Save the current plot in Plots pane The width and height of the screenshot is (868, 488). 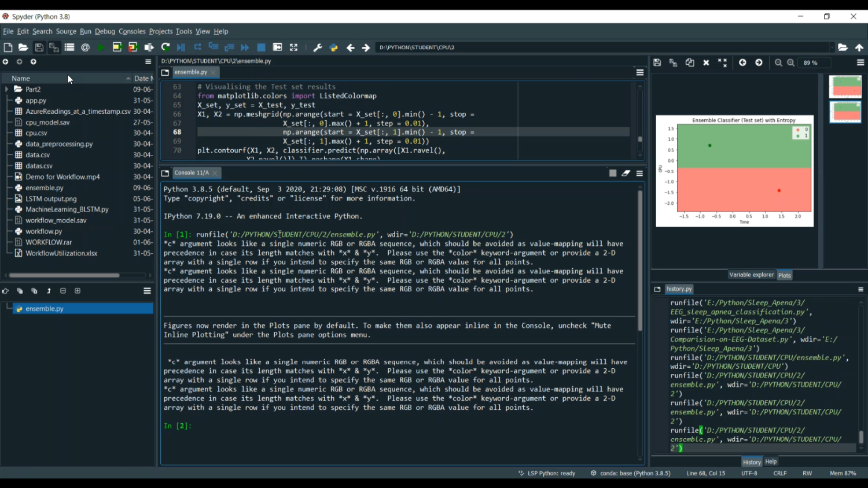pos(657,62)
